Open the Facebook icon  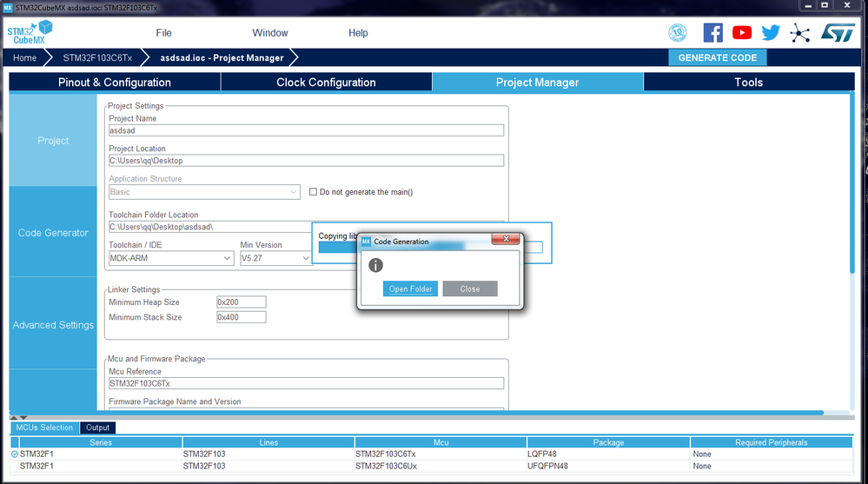(x=713, y=33)
